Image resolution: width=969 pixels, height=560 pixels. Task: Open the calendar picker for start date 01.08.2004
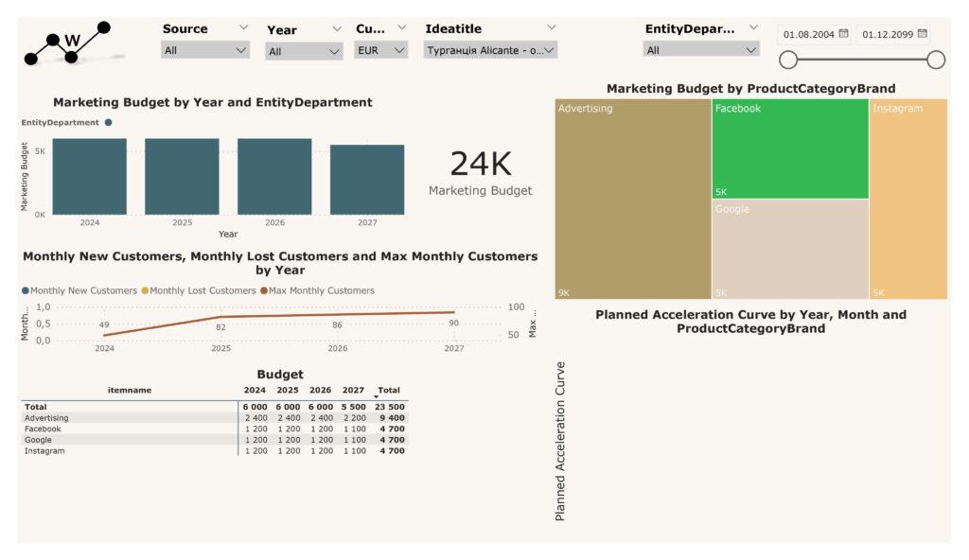pos(843,34)
